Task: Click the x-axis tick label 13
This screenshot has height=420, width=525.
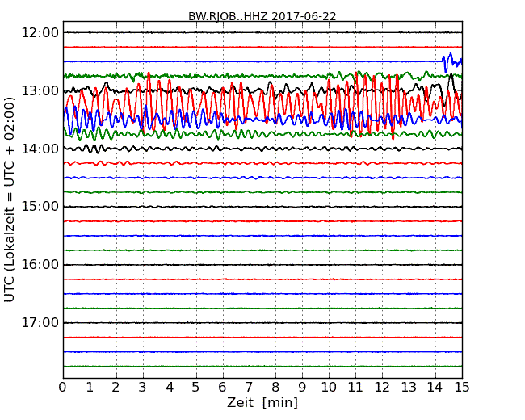Action: [x=409, y=388]
